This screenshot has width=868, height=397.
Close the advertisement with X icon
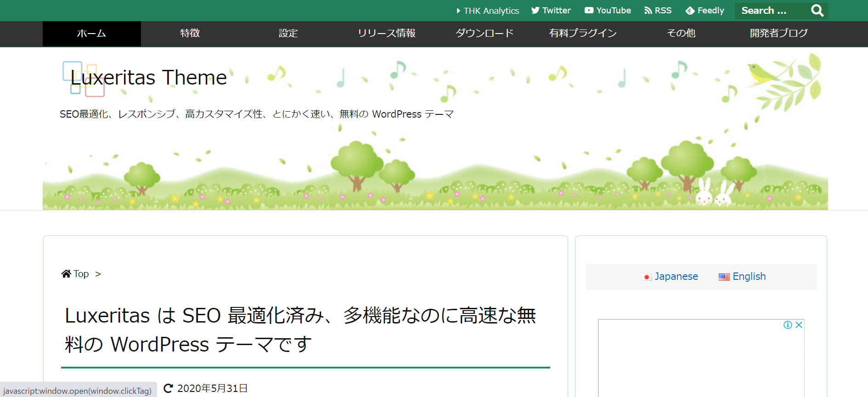[799, 325]
